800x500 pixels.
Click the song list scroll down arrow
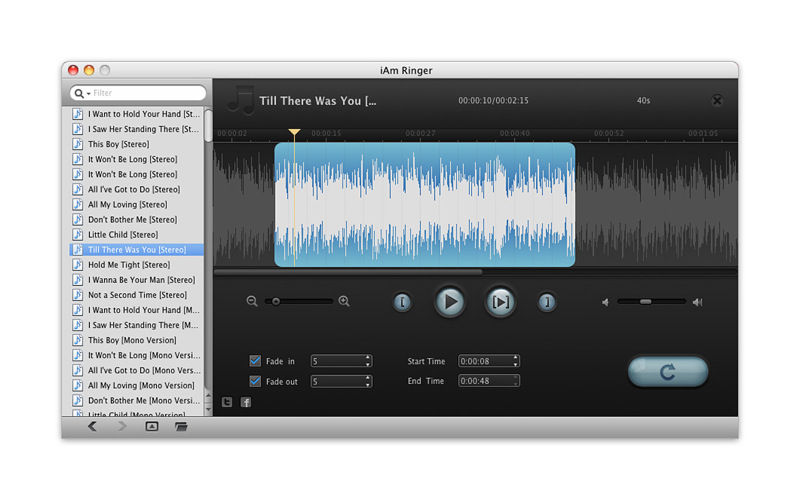click(x=208, y=409)
